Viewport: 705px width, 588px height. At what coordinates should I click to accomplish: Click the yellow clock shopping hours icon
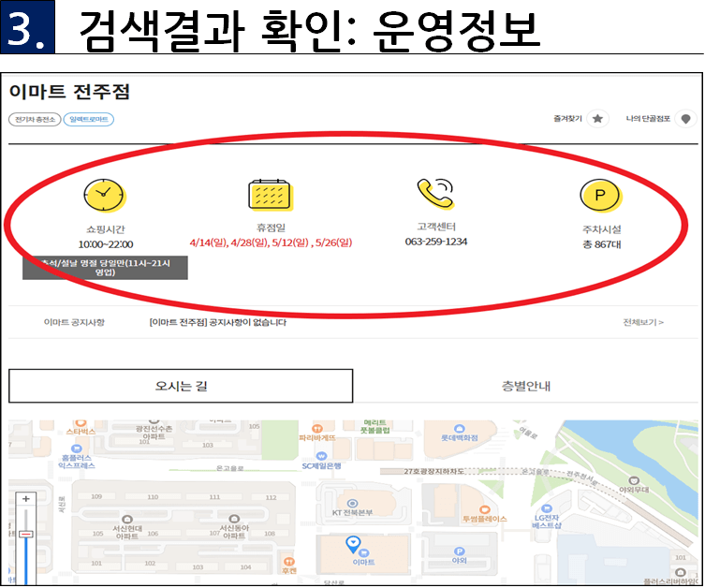104,195
